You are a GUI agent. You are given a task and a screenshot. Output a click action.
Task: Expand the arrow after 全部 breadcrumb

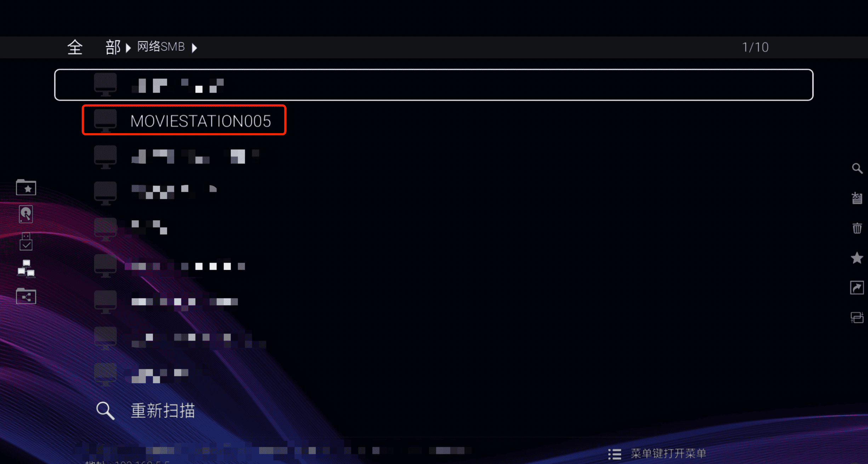(x=128, y=48)
